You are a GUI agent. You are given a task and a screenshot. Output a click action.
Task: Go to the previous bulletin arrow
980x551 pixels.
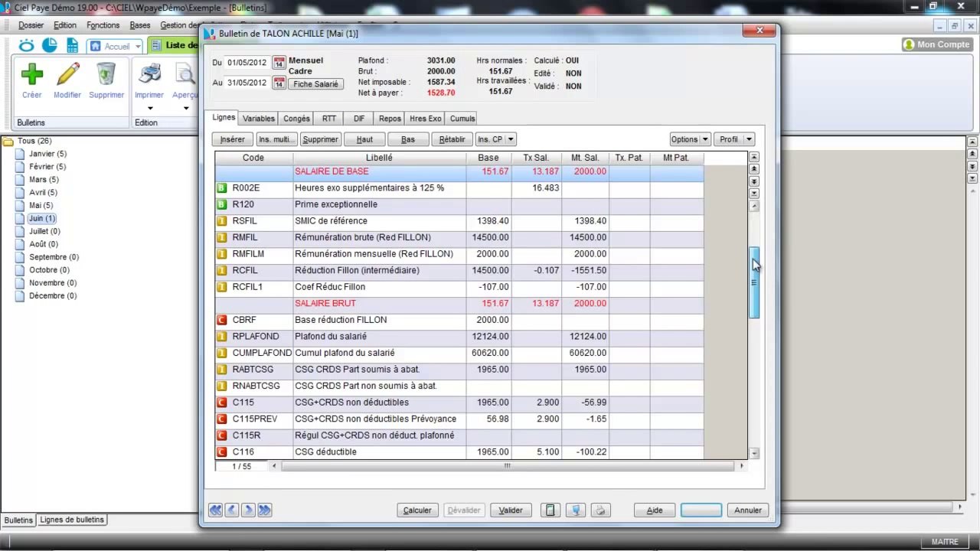[x=231, y=510]
